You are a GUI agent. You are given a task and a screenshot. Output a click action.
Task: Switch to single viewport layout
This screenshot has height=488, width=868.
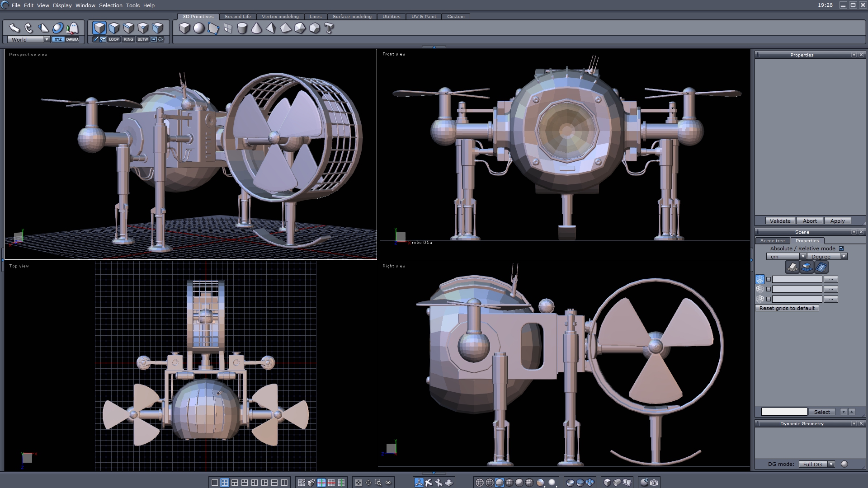click(x=215, y=482)
